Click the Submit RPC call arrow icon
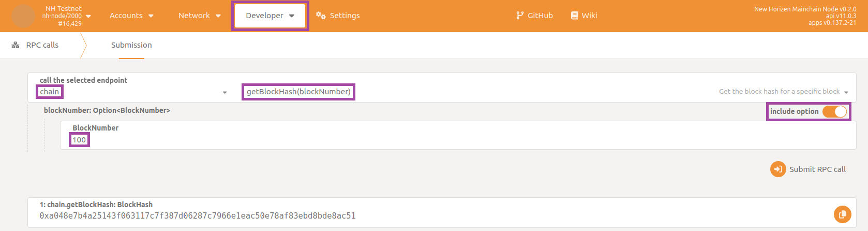 point(778,169)
